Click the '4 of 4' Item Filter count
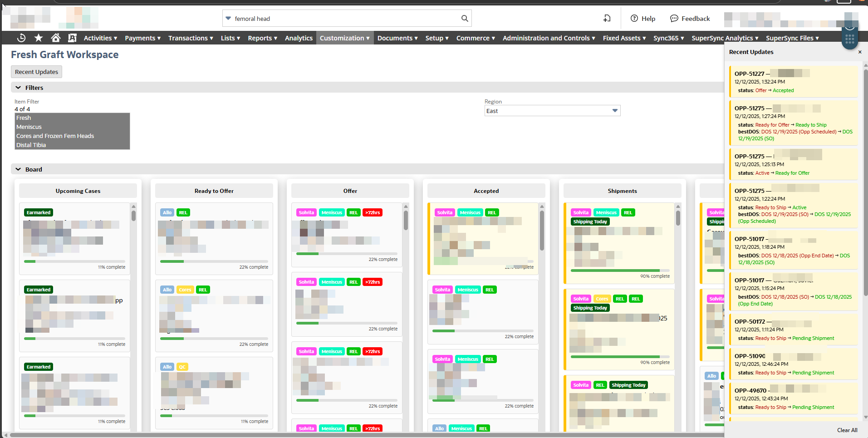Screen dimensions: 868x438 click(x=22, y=109)
